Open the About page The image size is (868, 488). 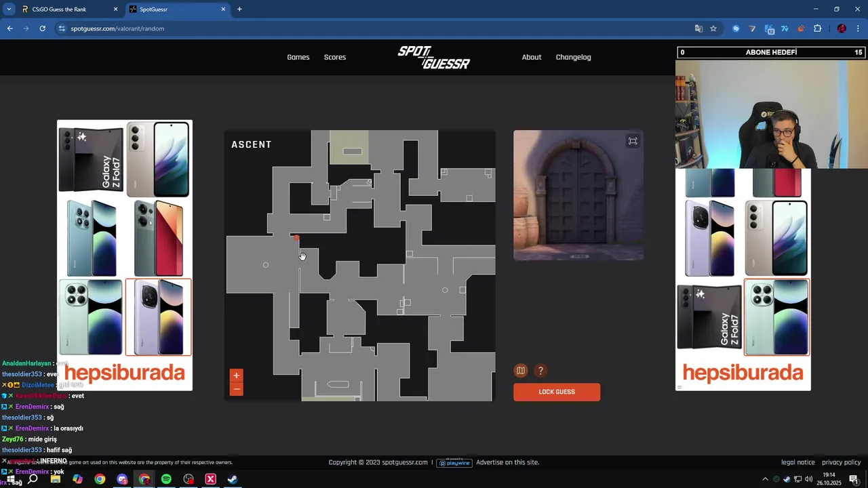(x=532, y=57)
